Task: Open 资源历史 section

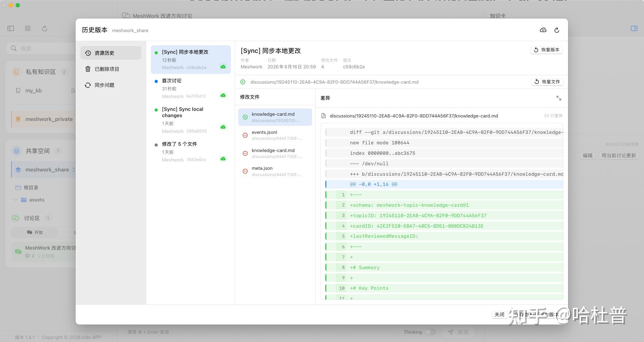Action: [x=111, y=53]
